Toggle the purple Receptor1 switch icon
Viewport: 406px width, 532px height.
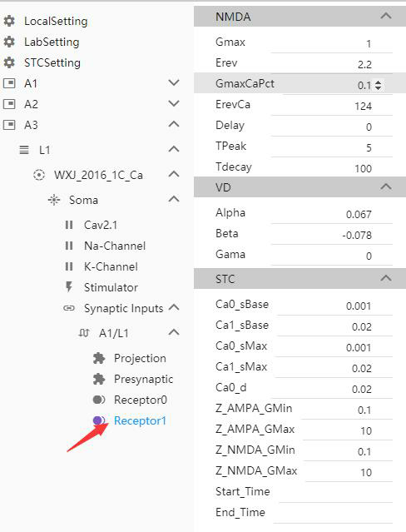click(99, 420)
